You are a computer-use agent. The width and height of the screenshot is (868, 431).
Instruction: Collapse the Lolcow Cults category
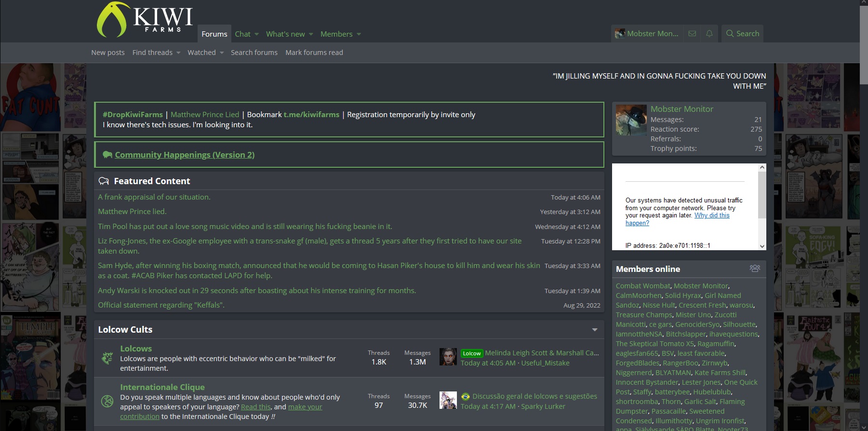[595, 330]
